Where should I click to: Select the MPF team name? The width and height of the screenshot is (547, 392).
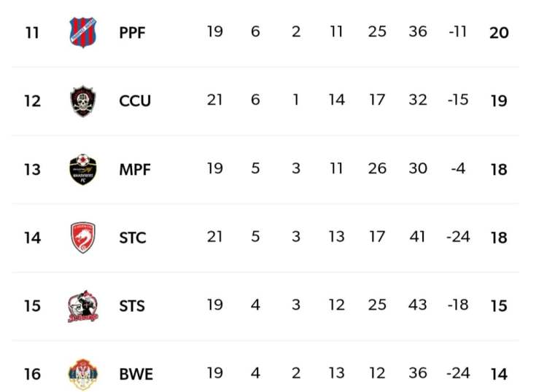[x=134, y=170]
